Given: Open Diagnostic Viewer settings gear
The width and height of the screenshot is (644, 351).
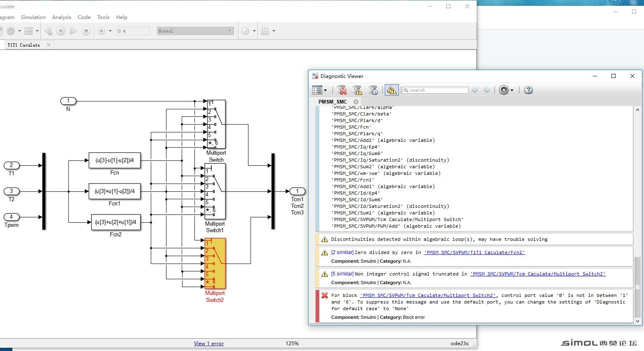Looking at the screenshot, I should [x=503, y=90].
